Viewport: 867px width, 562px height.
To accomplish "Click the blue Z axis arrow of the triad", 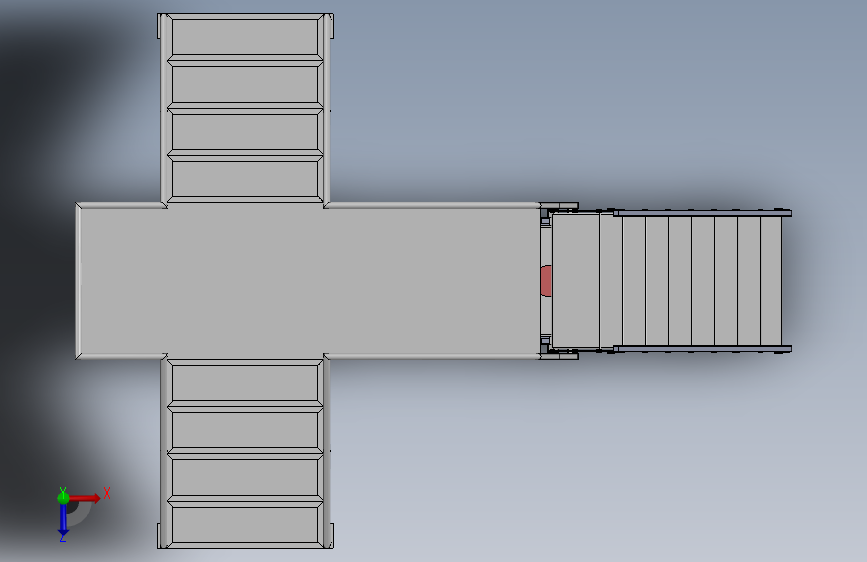I will [63, 519].
